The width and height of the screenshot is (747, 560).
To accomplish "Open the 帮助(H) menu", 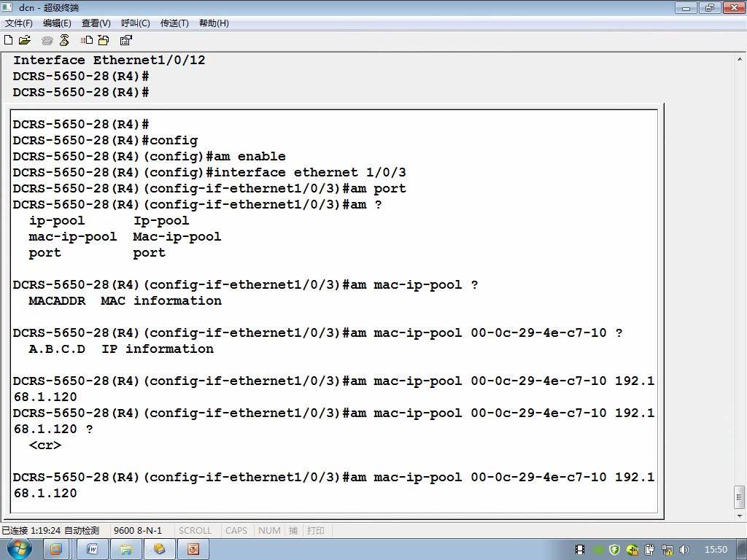I will pos(214,23).
